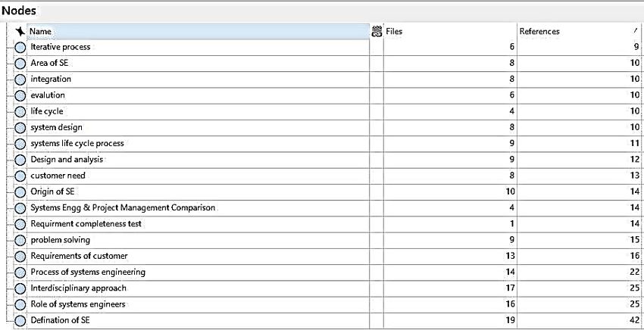Viewport: 644px width, 330px height.
Task: Click the files icon in the column header
Action: pos(377,31)
